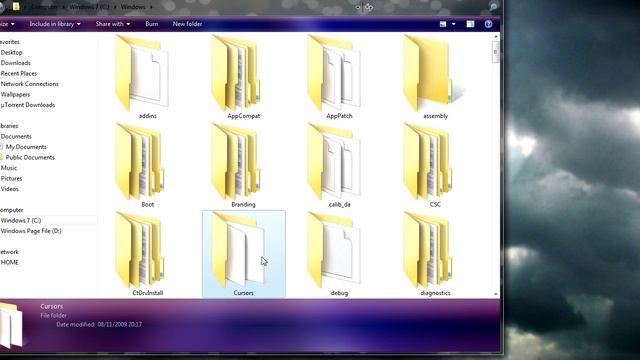The width and height of the screenshot is (640, 360).
Task: Click the diagnostics folder name label
Action: point(435,293)
